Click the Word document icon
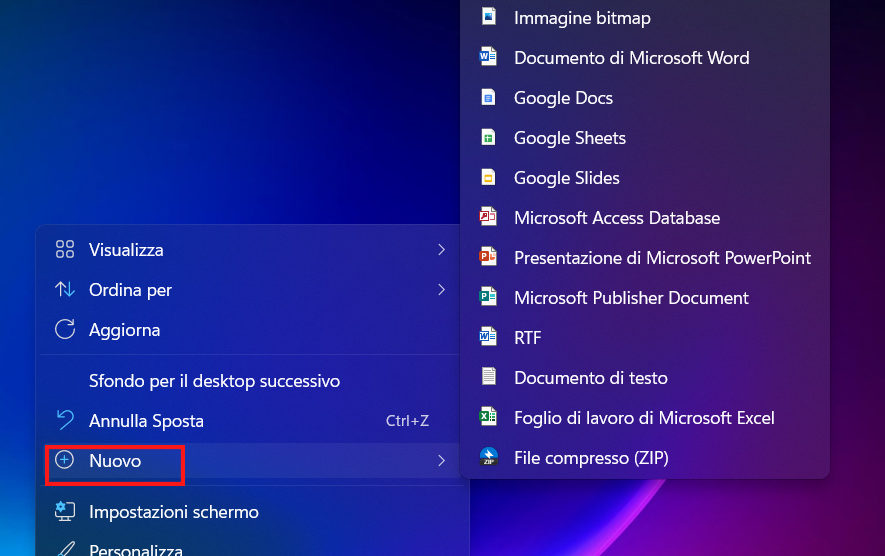Image resolution: width=885 pixels, height=556 pixels. (488, 58)
